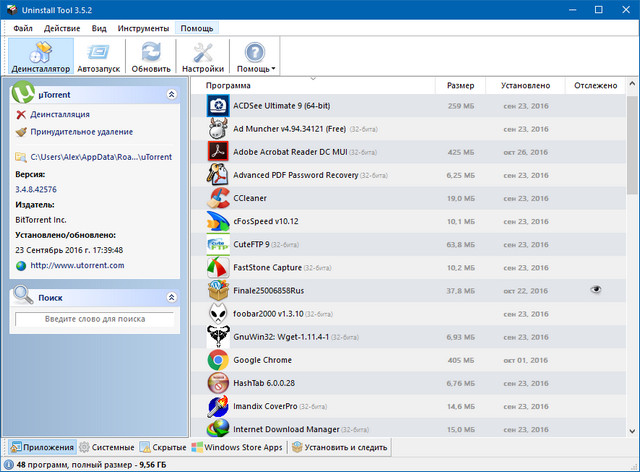640x472 pixels.
Task: Select the CCleaner icon in list
Action: tap(219, 198)
